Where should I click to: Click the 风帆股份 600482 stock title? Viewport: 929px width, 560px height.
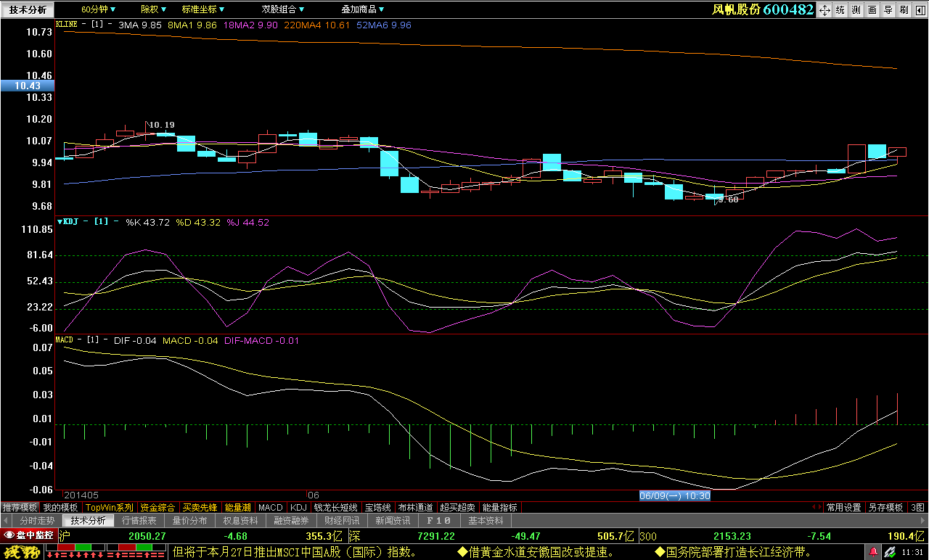coord(762,9)
